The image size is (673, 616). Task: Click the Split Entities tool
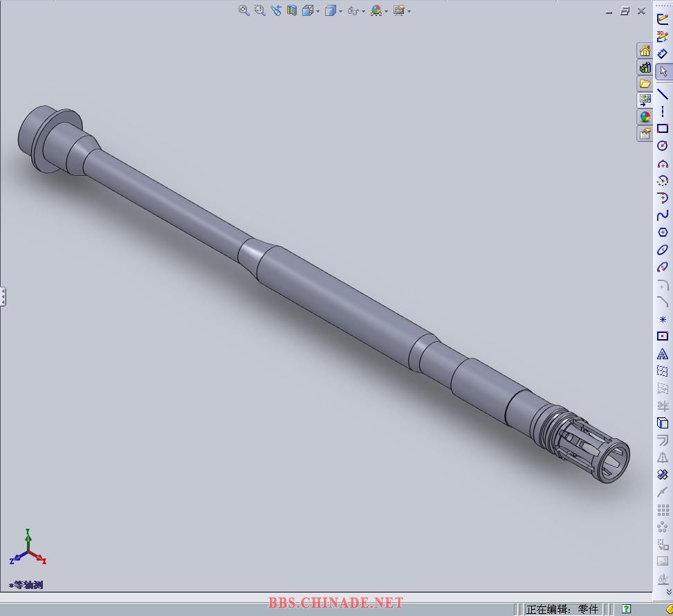tap(663, 492)
